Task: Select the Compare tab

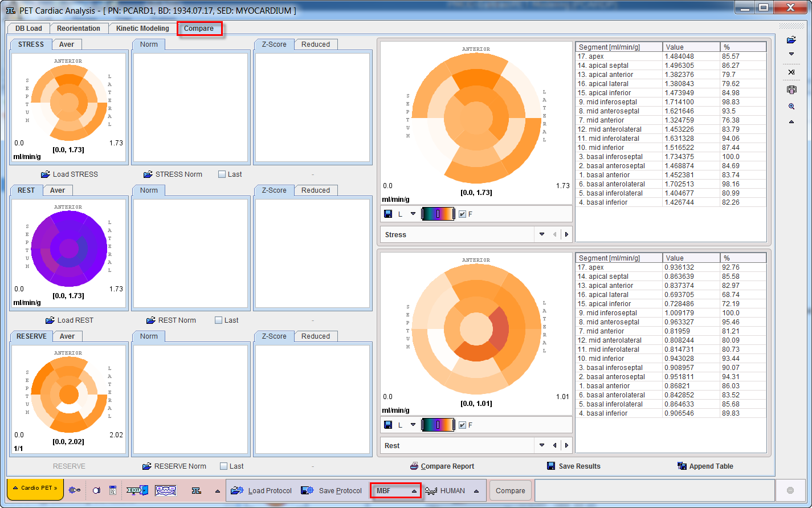Action: coord(199,29)
